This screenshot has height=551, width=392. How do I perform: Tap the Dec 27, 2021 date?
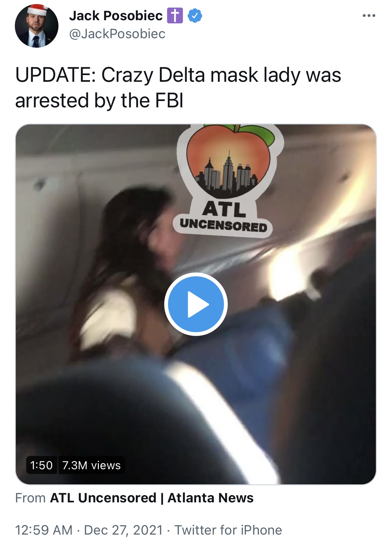[x=124, y=530]
